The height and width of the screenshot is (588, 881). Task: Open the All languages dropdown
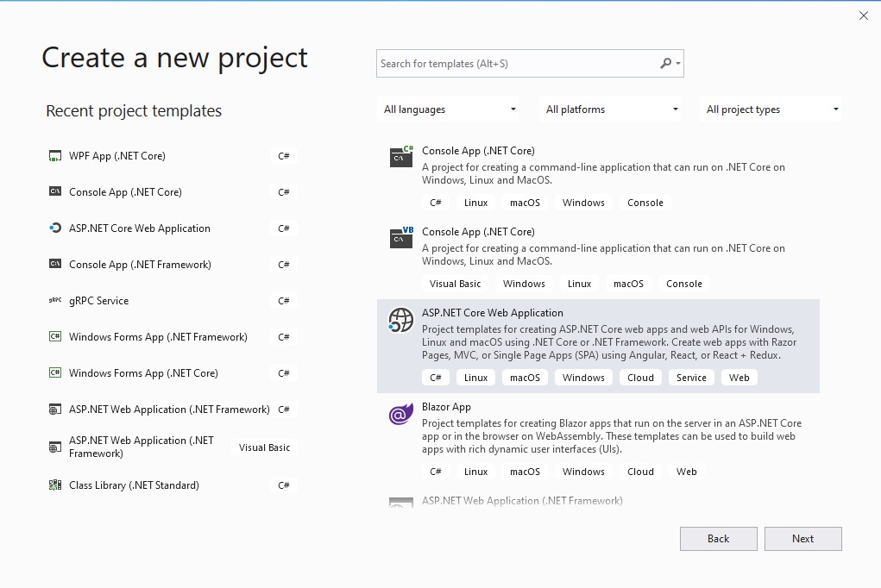coord(448,109)
